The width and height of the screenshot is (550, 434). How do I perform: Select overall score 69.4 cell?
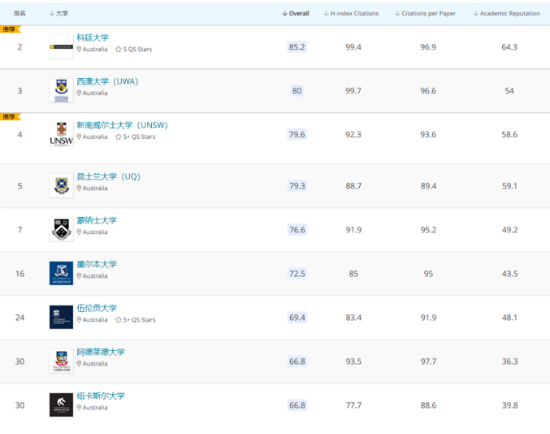coord(297,318)
